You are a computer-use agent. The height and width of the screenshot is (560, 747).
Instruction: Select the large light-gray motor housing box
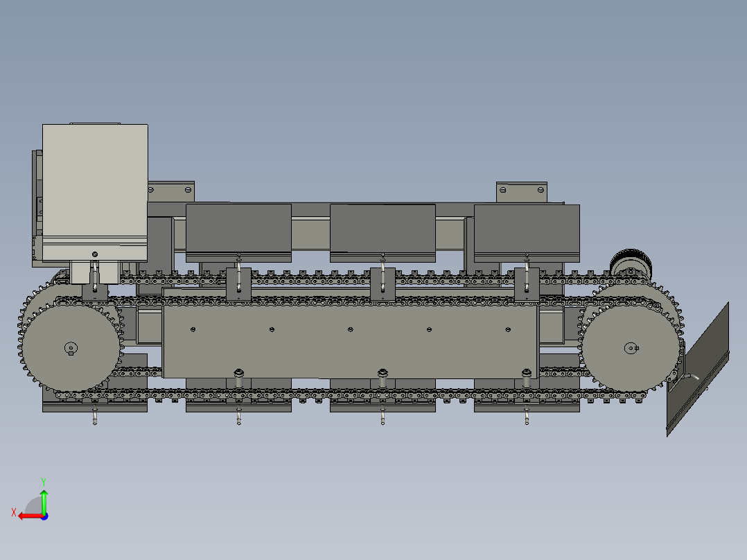pos(95,193)
